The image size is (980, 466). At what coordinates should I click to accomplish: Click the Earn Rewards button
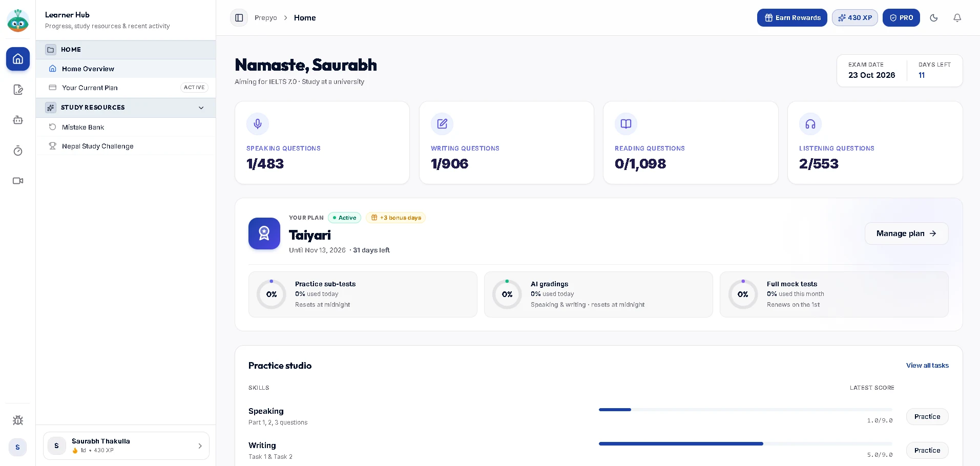coord(792,18)
